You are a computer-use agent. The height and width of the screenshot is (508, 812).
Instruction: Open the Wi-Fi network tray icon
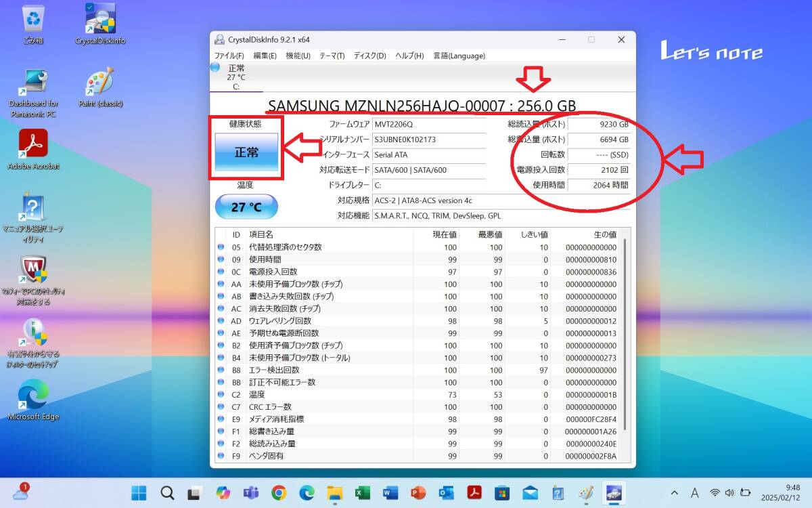pos(715,493)
